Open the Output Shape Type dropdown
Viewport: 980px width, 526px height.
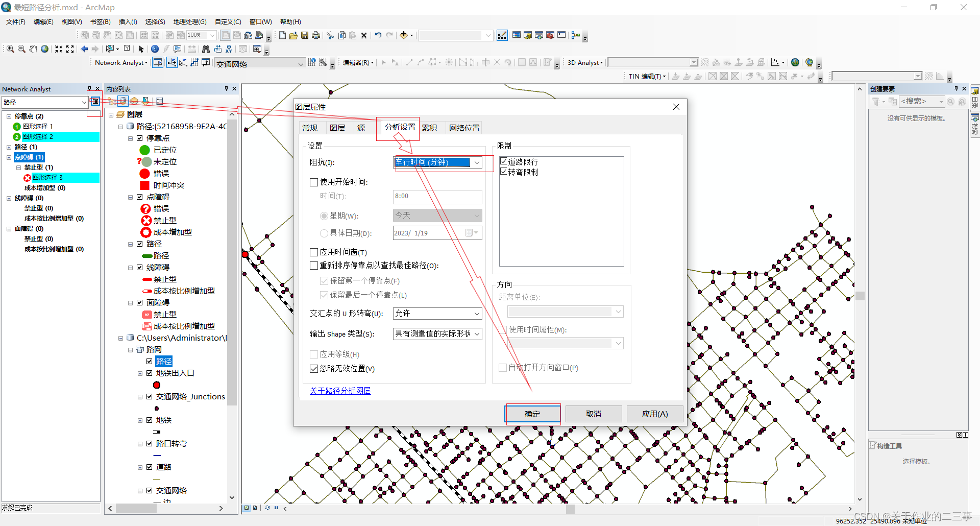pyautogui.click(x=477, y=334)
